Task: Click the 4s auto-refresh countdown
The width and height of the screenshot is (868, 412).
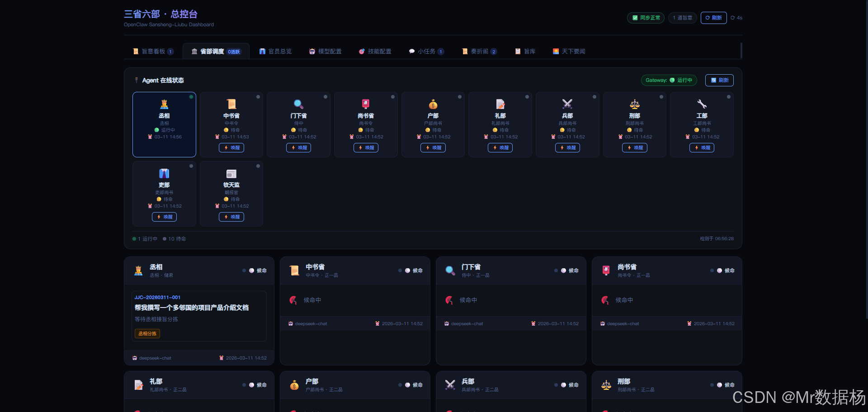Action: click(736, 18)
